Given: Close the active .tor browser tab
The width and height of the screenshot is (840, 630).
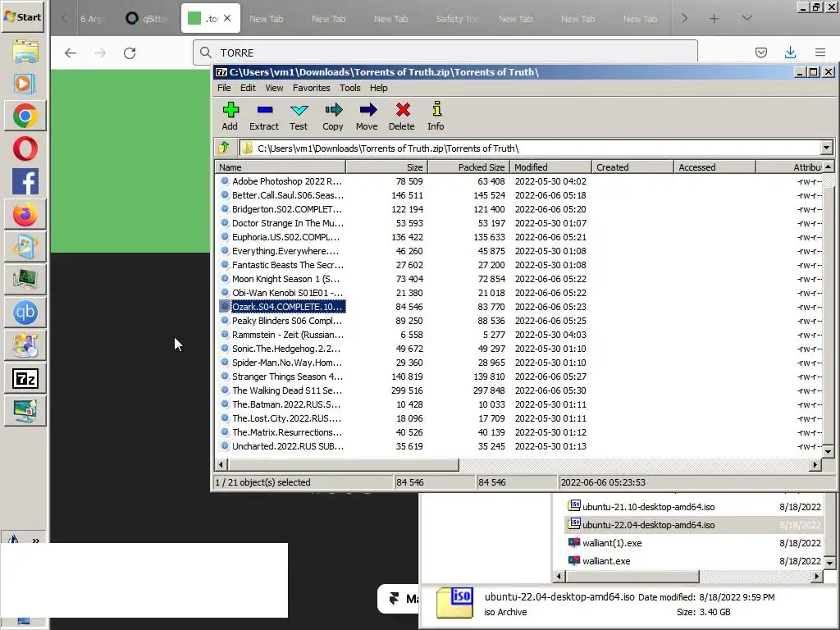Looking at the screenshot, I should tap(227, 18).
